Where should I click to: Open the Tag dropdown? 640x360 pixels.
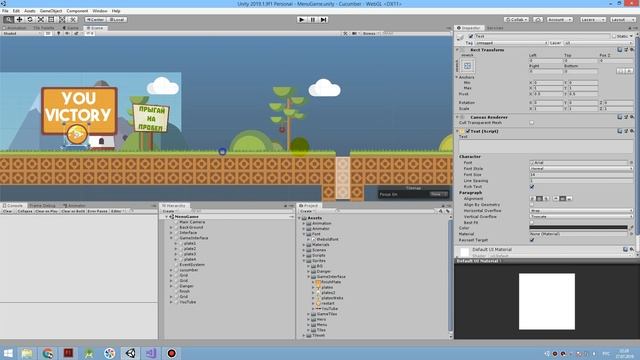coord(511,43)
